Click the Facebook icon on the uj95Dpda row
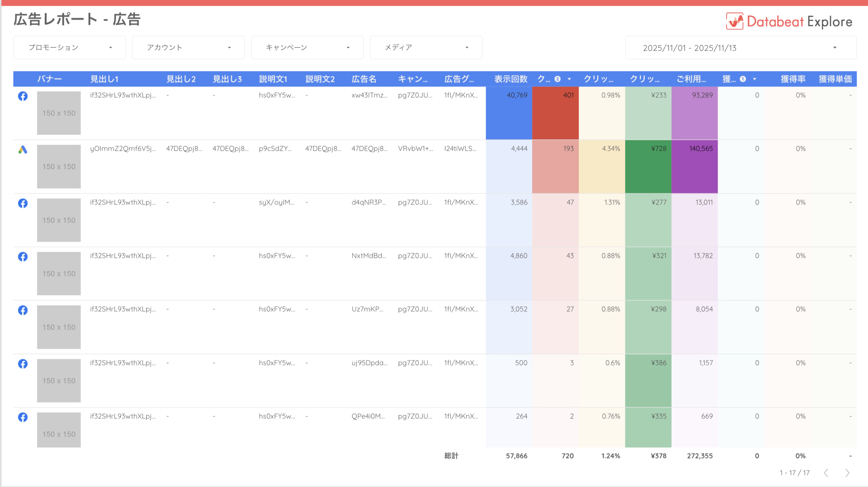Screen dimensions: 868x487 [x=23, y=364]
